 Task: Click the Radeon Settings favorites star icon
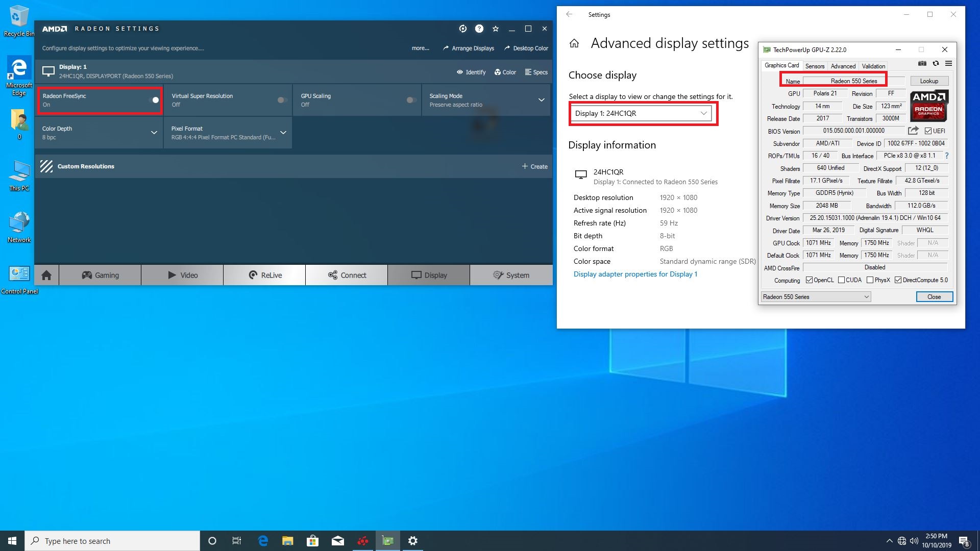[x=495, y=29]
